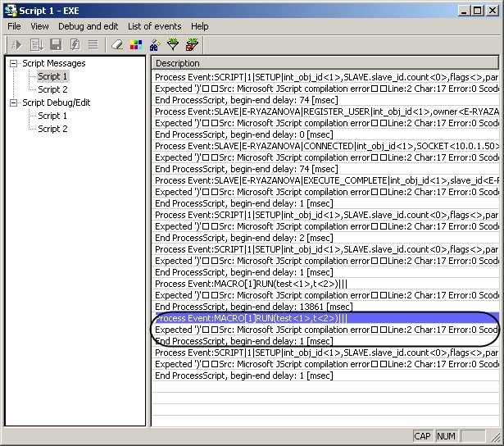
Task: Select Script 1 under Script Debug/Edit
Action: click(x=52, y=116)
